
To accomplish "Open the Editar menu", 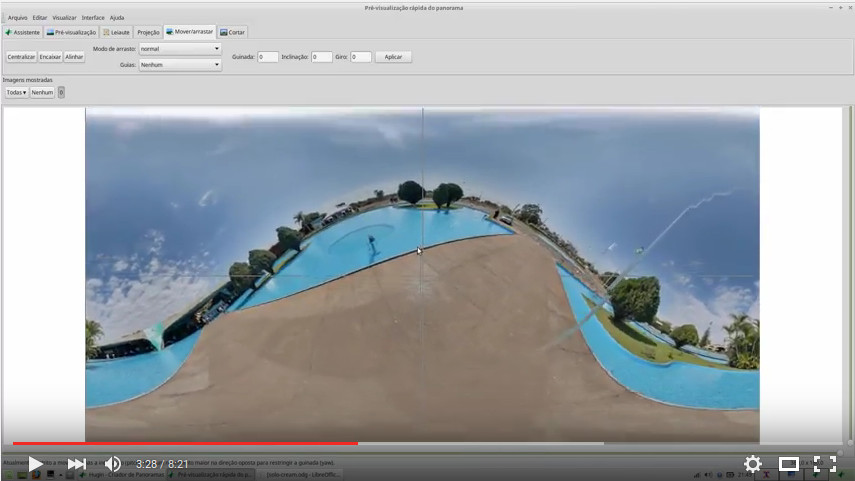I will click(x=40, y=17).
